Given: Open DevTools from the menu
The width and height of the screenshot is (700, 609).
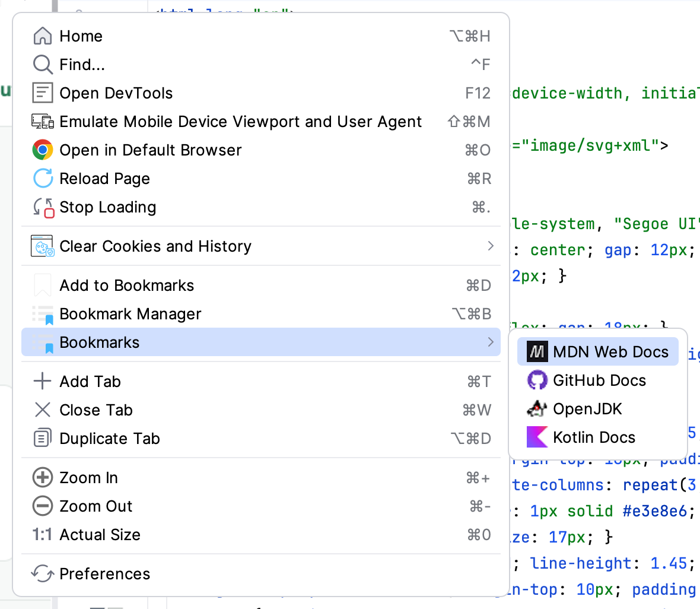Looking at the screenshot, I should [261, 93].
